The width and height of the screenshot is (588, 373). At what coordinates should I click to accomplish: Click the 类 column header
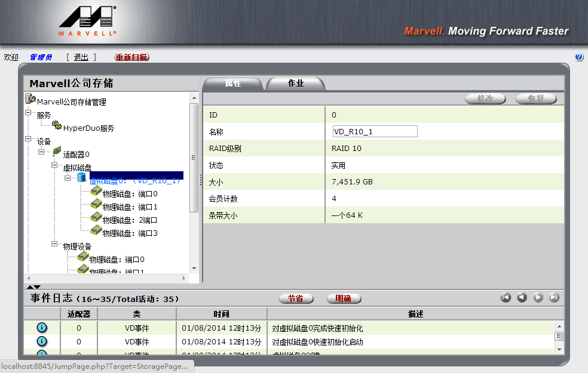137,314
